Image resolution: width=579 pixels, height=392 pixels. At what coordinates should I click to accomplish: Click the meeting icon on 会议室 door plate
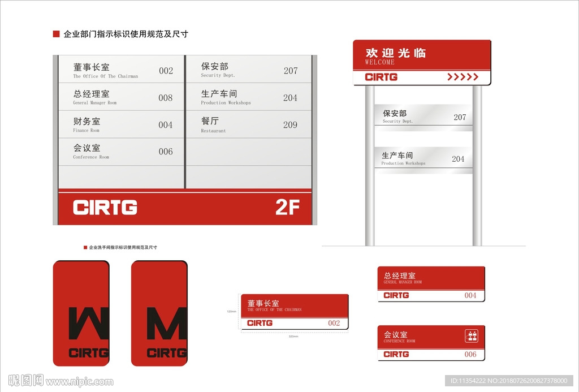pyautogui.click(x=472, y=336)
